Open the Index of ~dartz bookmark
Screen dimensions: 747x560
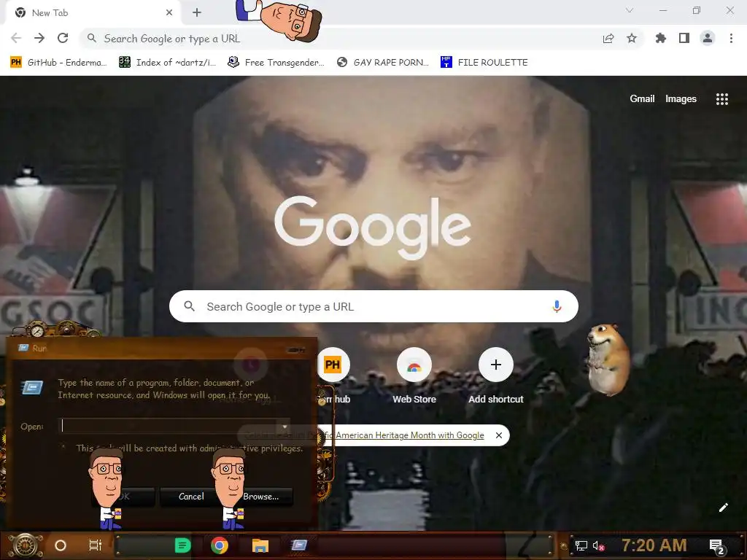[x=167, y=63]
